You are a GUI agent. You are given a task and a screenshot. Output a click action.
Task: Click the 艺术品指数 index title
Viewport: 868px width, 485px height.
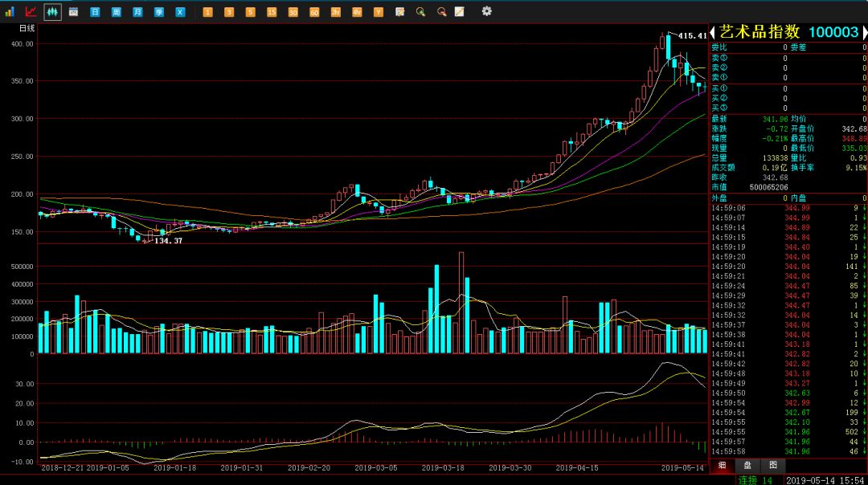[759, 32]
